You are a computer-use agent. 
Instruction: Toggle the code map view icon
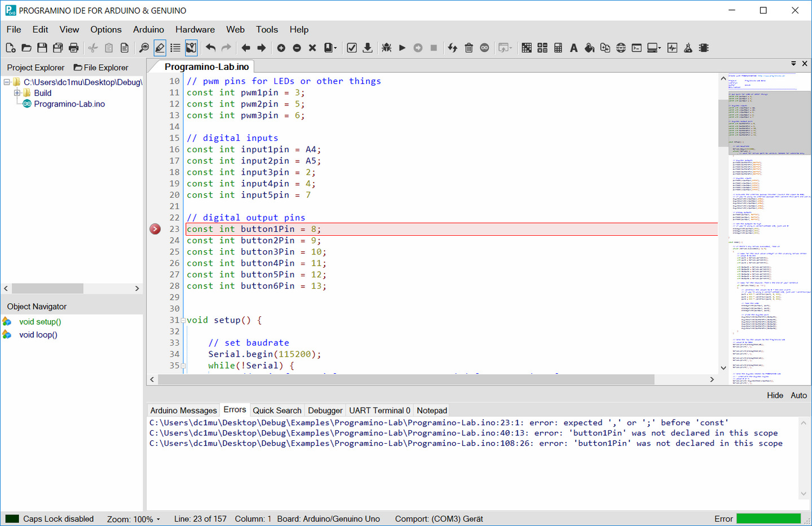pyautogui.click(x=191, y=48)
